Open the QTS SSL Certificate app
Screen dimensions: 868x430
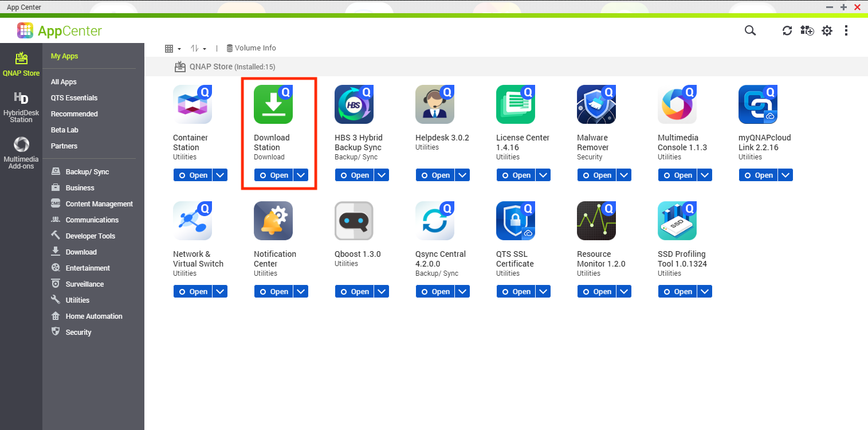pos(516,292)
